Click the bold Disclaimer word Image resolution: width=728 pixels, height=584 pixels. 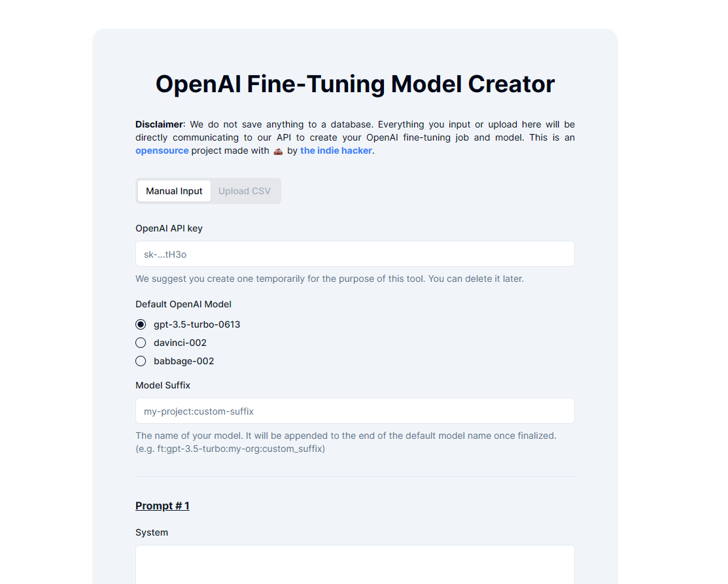tap(159, 124)
